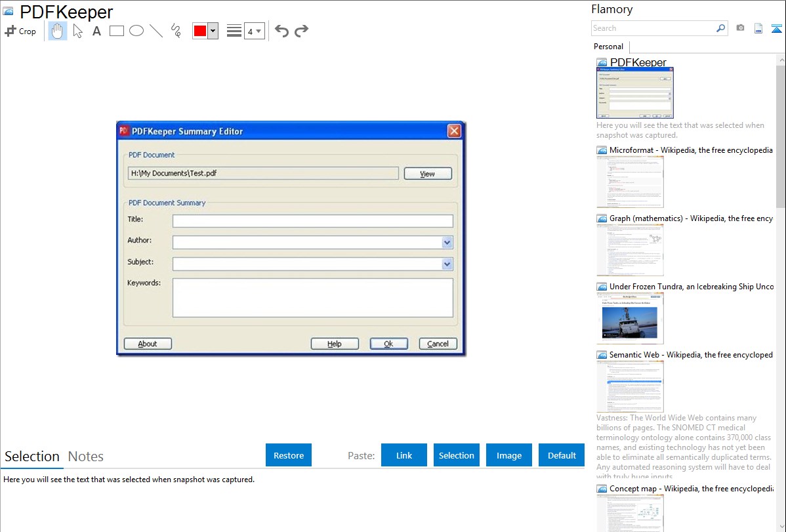Viewport: 786px width, 532px height.
Task: Choose the straight line tool
Action: pos(156,31)
